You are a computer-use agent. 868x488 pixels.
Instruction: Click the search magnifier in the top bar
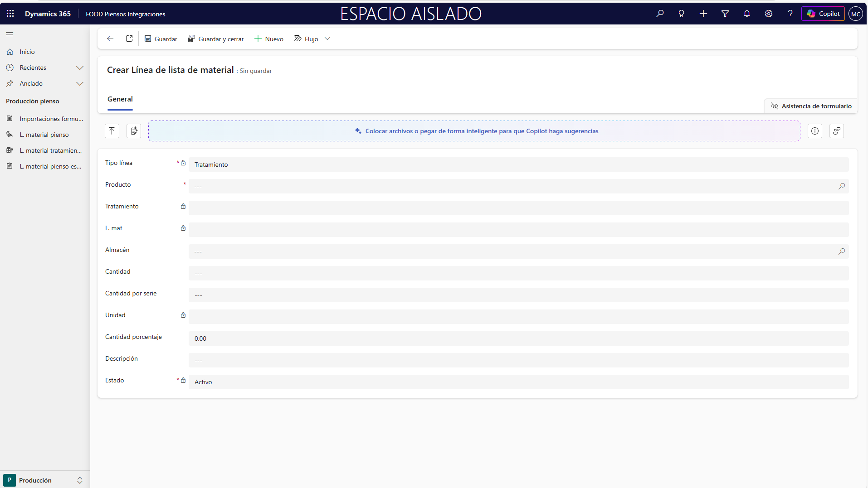[660, 14]
